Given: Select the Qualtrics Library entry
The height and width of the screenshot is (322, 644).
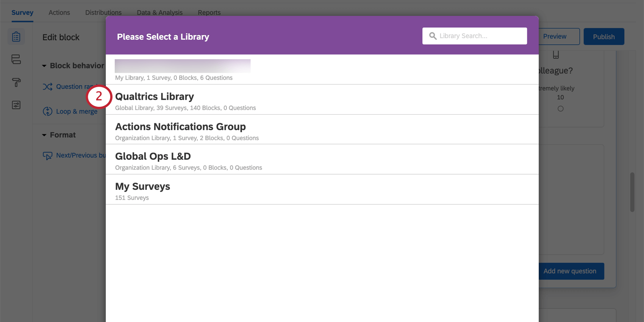Looking at the screenshot, I should point(322,100).
